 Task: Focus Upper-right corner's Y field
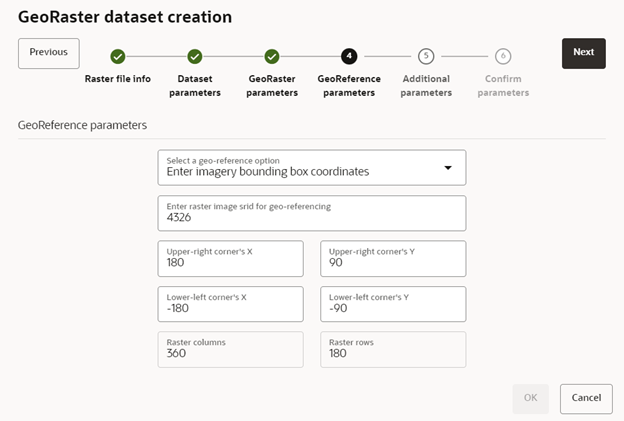(x=393, y=259)
